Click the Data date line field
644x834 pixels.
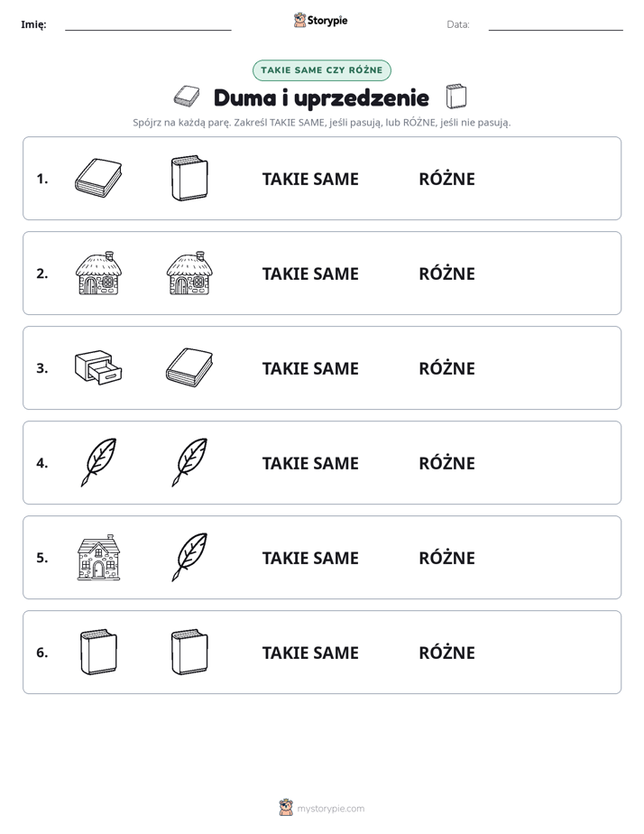[x=556, y=25]
